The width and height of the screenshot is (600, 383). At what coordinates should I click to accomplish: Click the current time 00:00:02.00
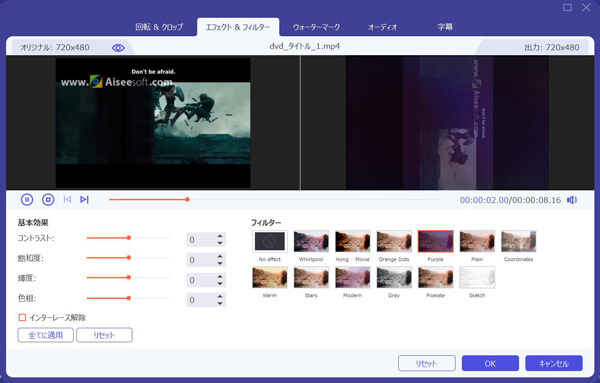point(484,200)
